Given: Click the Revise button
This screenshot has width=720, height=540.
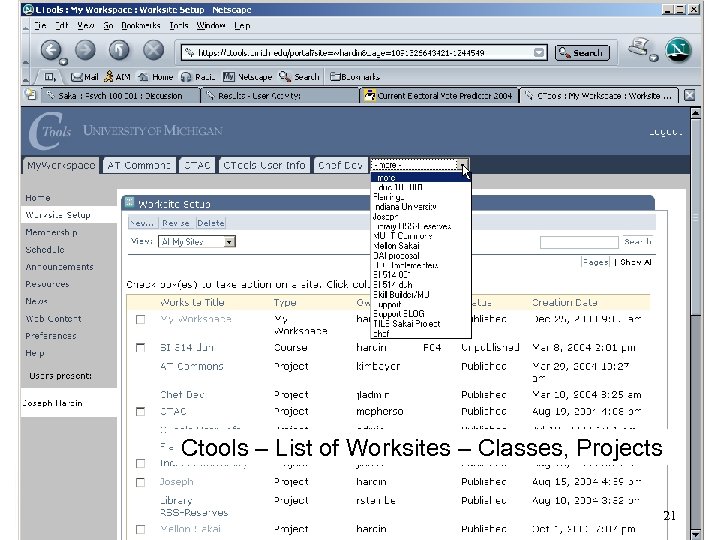Looking at the screenshot, I should pos(176,223).
